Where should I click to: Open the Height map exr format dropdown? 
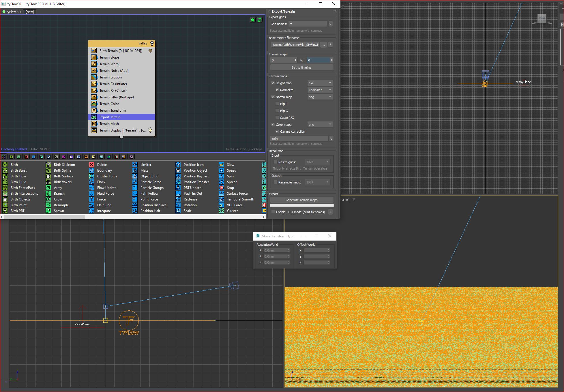pyautogui.click(x=320, y=83)
